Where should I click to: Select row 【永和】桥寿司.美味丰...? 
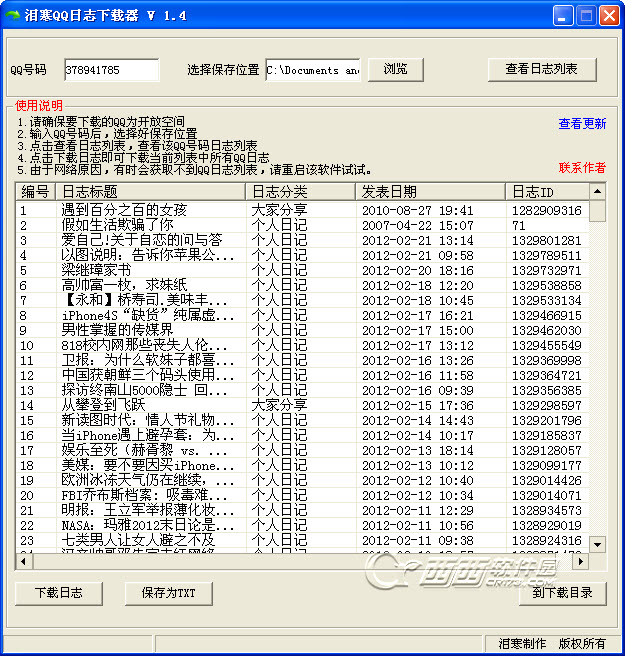302,300
